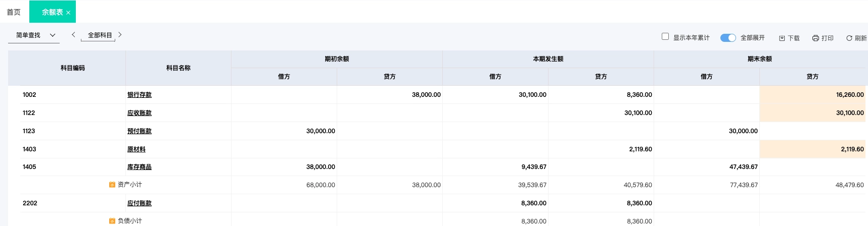Go to next subject with right arrow
Viewport: 868px width, 226px height.
pos(120,35)
